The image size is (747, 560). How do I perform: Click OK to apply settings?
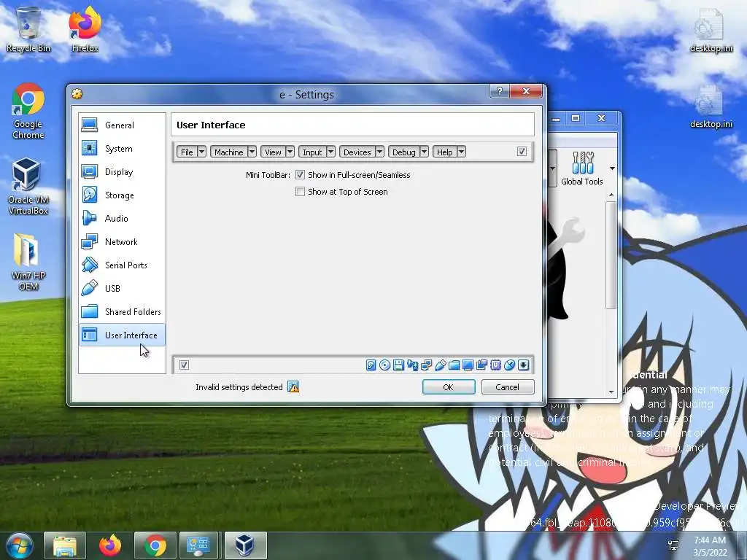pos(449,387)
